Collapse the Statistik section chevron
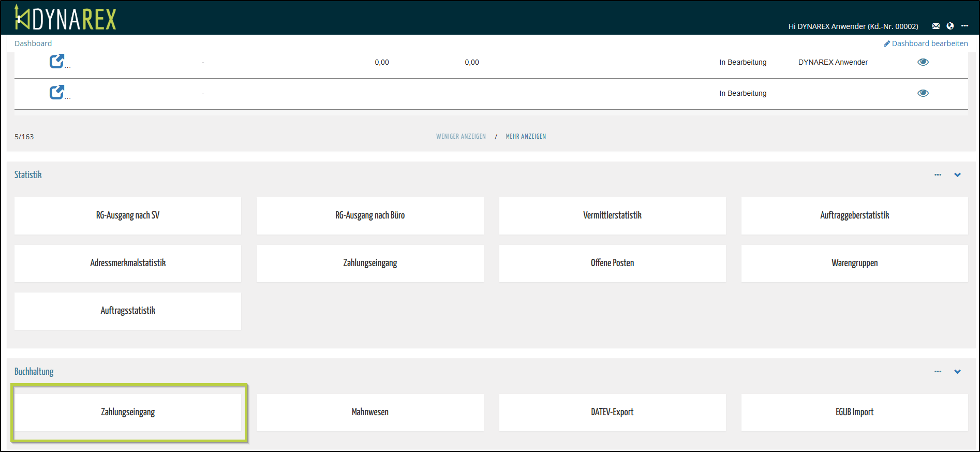Screen dimensions: 980x452 957,175
